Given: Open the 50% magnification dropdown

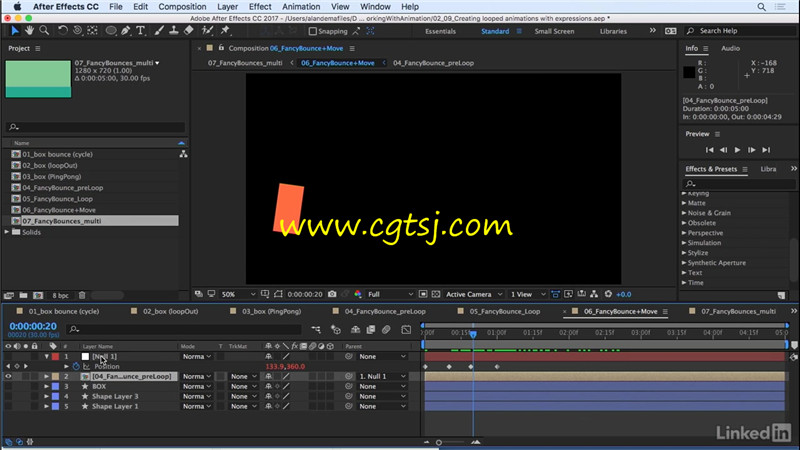Looking at the screenshot, I should tap(238, 294).
